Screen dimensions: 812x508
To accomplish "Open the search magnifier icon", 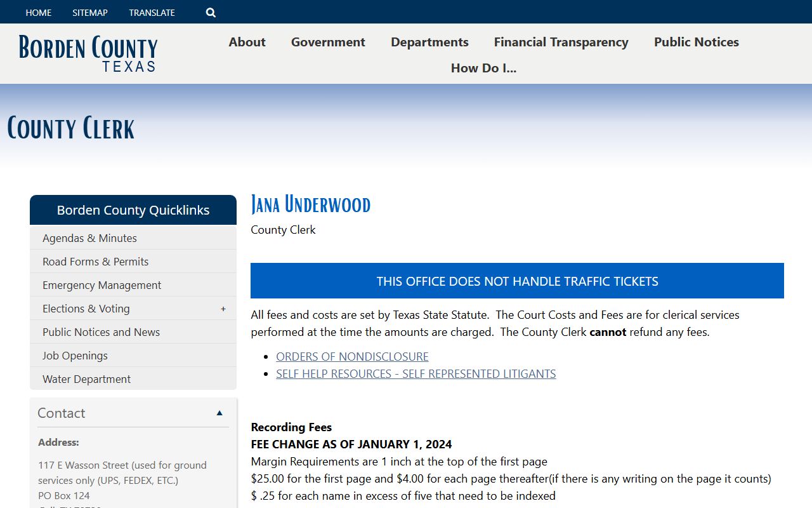I will [x=211, y=12].
